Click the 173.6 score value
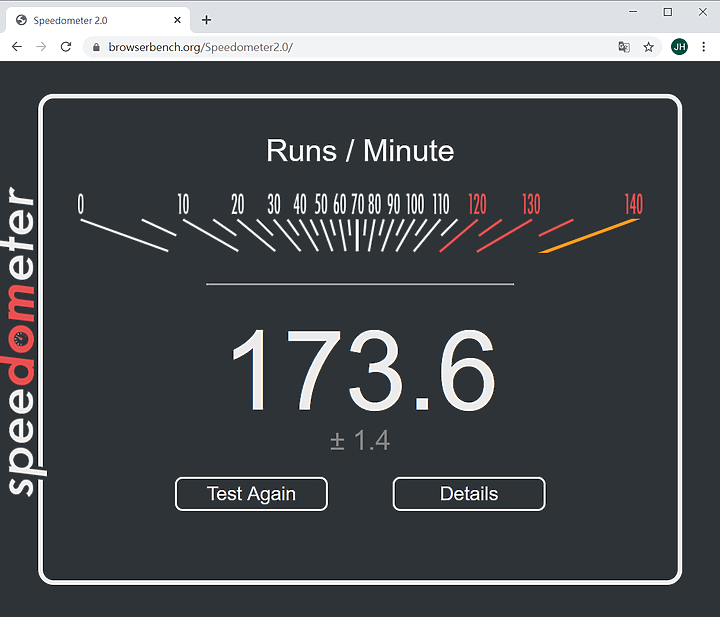This screenshot has height=617, width=720. 363,370
